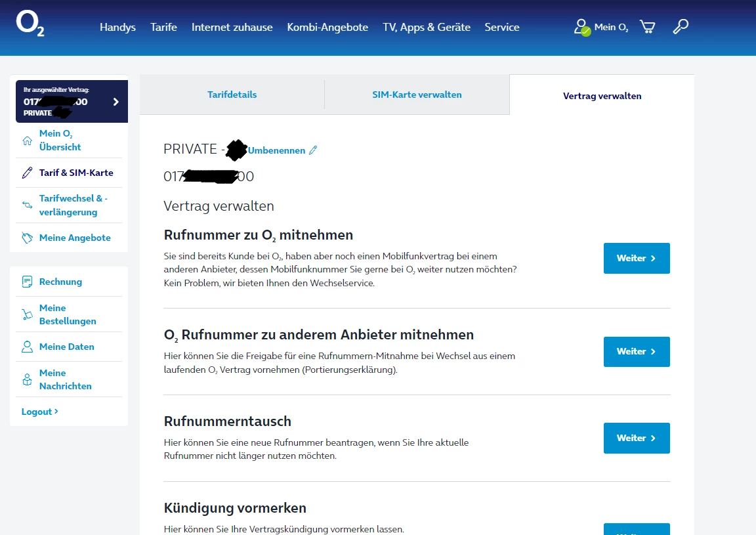This screenshot has height=535, width=756.
Task: Select the Vertrag verwalten tab
Action: [602, 96]
